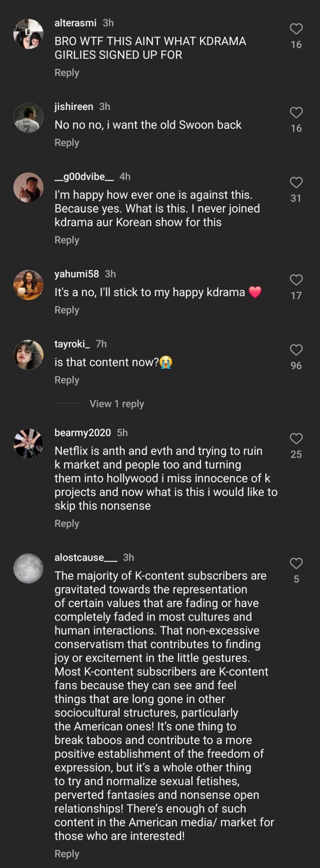Open jishireen's profile avatar
Image resolution: width=320 pixels, height=868 pixels.
point(28,118)
